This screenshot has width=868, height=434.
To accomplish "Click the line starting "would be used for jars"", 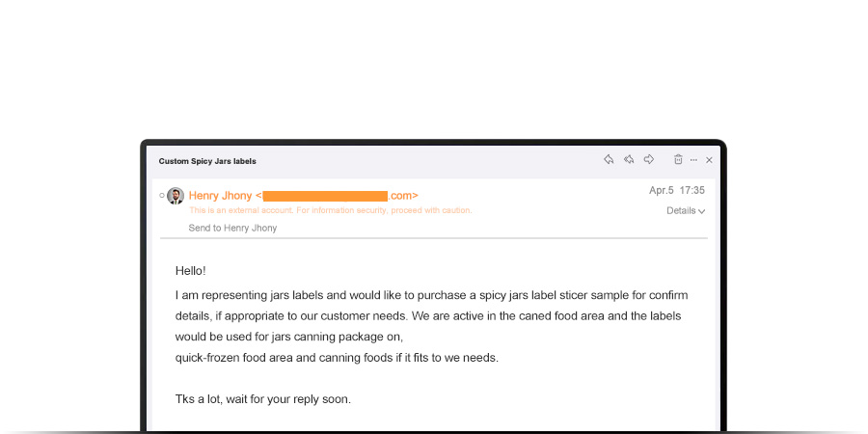I will coord(288,337).
